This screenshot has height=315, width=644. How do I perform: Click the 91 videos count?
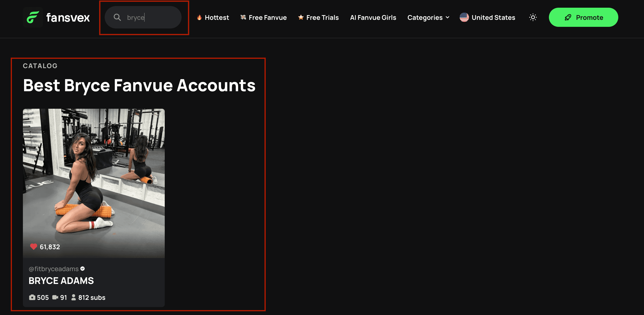coord(64,297)
